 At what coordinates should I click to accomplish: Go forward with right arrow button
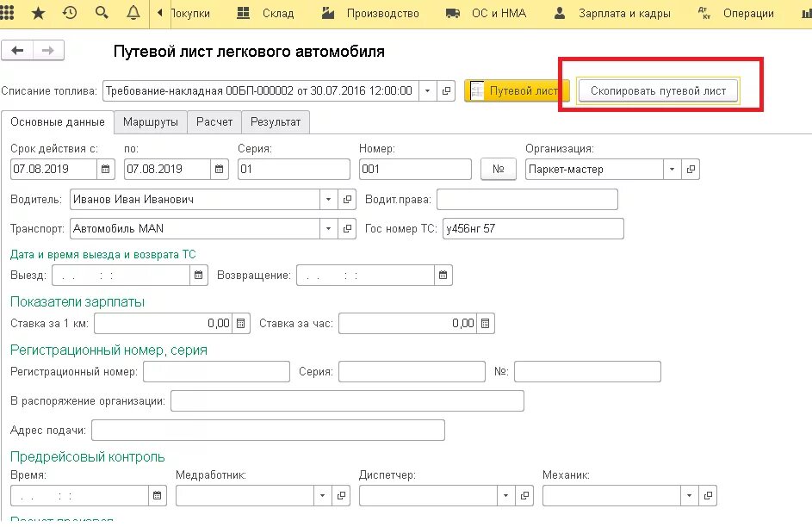click(x=48, y=50)
